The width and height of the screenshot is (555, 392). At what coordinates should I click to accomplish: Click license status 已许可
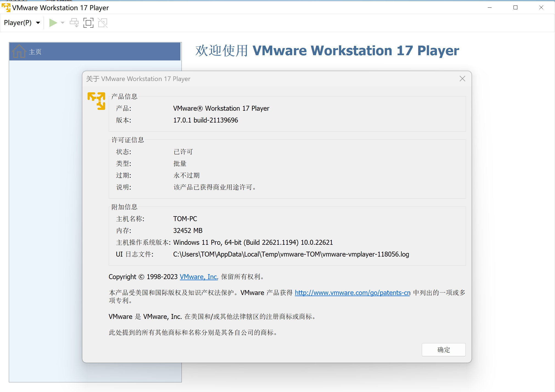pyautogui.click(x=183, y=152)
